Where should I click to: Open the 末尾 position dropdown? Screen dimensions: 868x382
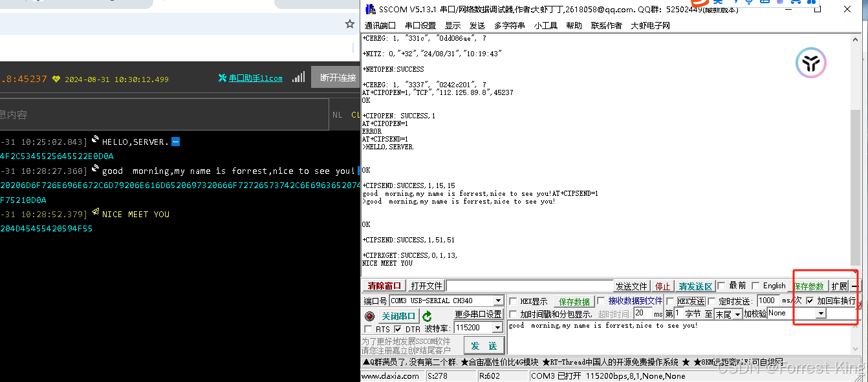737,314
